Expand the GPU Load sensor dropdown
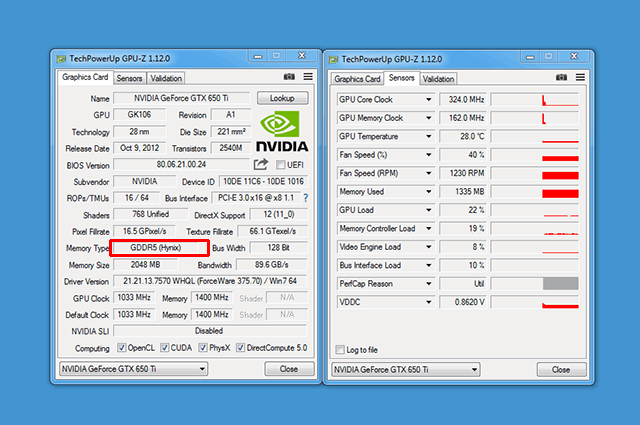Image resolution: width=640 pixels, height=425 pixels. click(429, 210)
